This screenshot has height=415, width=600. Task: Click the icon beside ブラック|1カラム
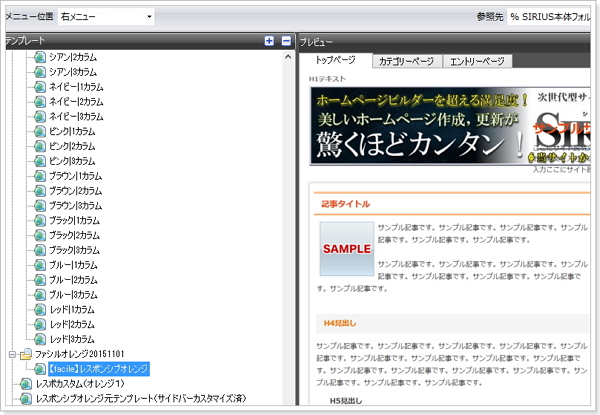click(40, 220)
